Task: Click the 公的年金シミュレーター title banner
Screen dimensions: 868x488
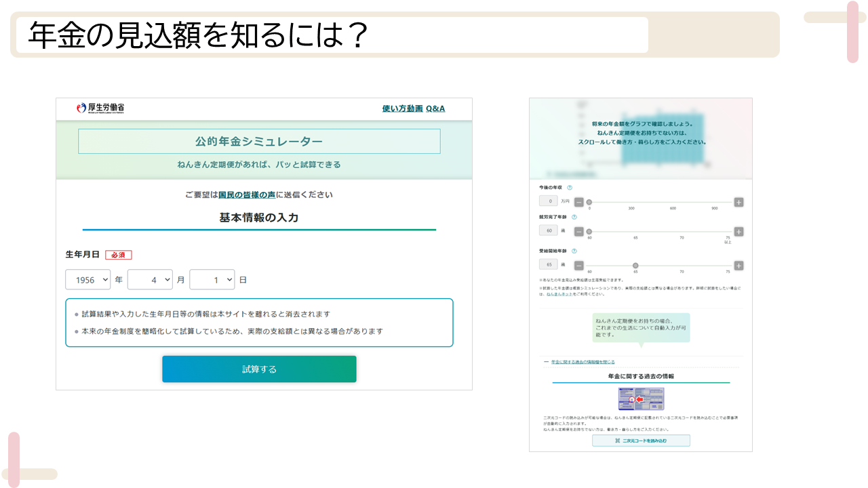Action: tap(259, 141)
